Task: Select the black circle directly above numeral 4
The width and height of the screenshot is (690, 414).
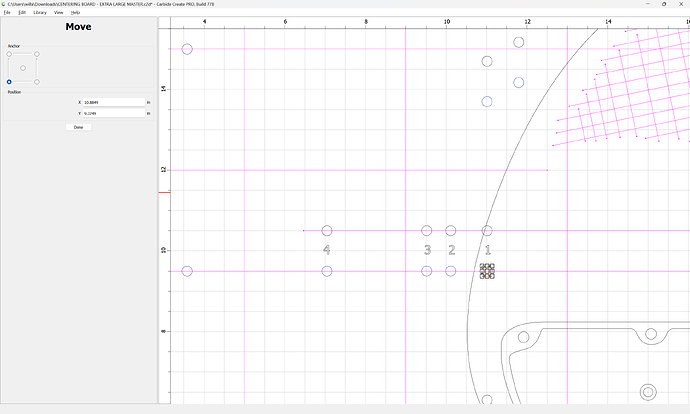Action: (327, 231)
